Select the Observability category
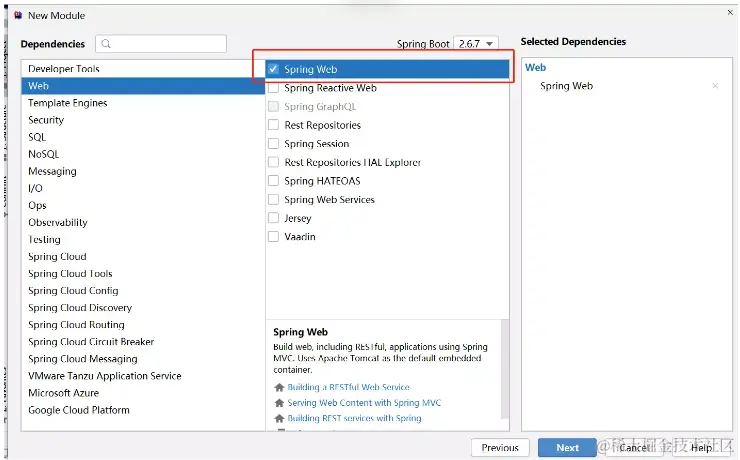The image size is (740, 460). click(x=143, y=222)
